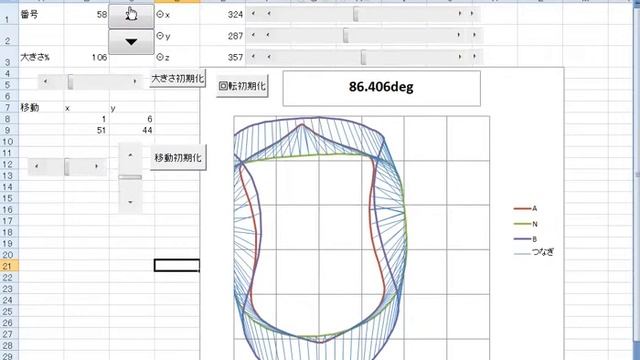640x360 pixels.
Task: Select the Θx label cell
Action: click(177, 14)
